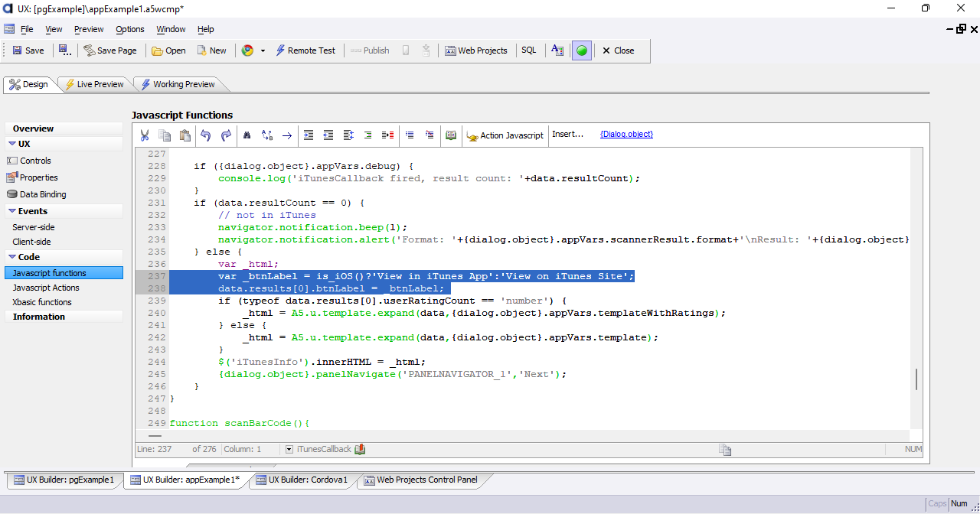The image size is (980, 514).
Task: Switch to the Live Preview tab
Action: pos(93,84)
